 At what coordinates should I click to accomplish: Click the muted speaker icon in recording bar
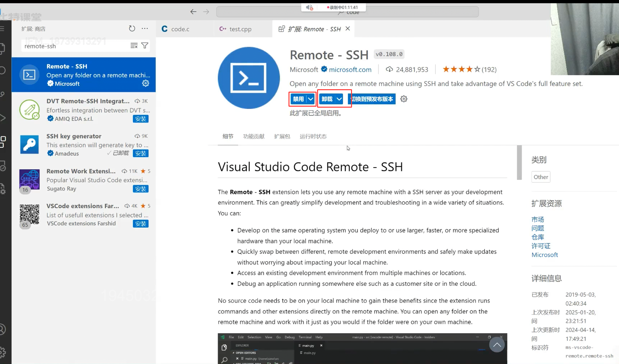coord(310,7)
